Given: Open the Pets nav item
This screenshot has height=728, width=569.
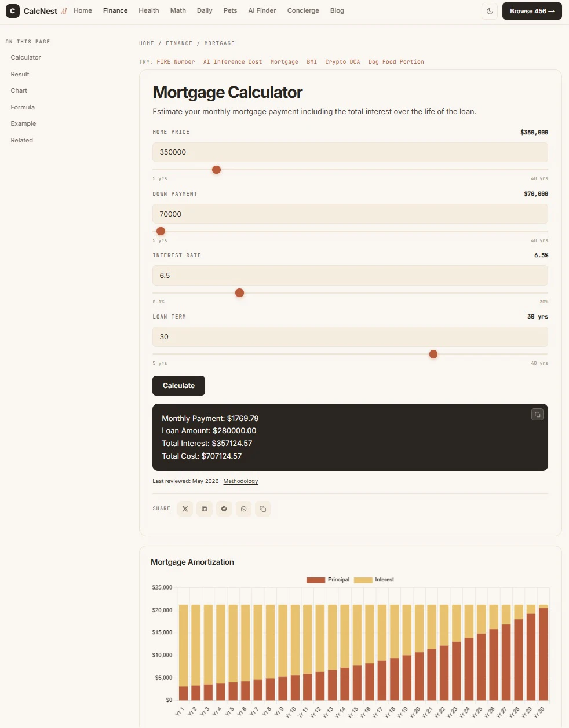Looking at the screenshot, I should [x=230, y=10].
